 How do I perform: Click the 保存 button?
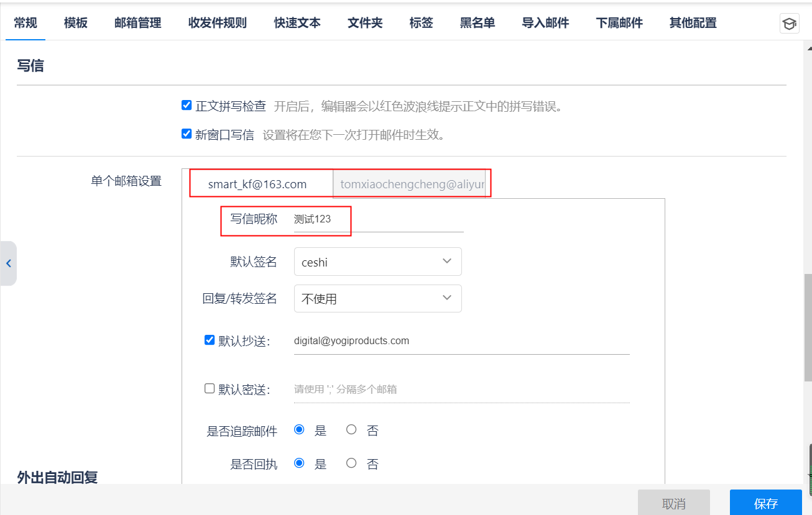[x=766, y=503]
